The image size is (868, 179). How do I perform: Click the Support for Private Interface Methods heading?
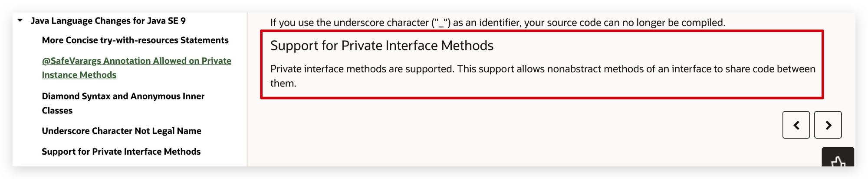click(x=382, y=45)
